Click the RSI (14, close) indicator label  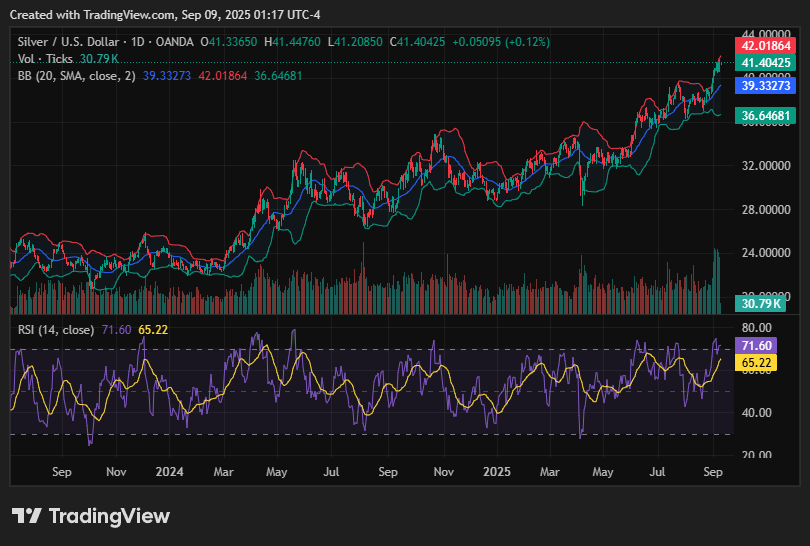(x=56, y=330)
